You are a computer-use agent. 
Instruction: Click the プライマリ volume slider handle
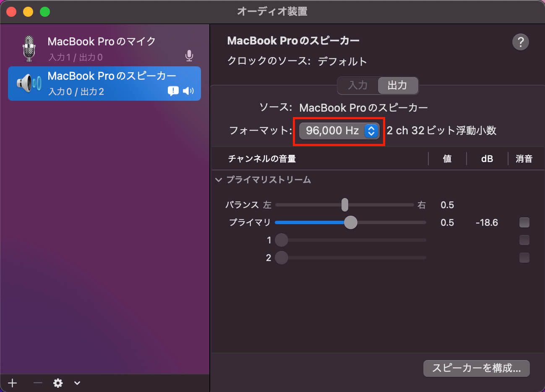351,222
